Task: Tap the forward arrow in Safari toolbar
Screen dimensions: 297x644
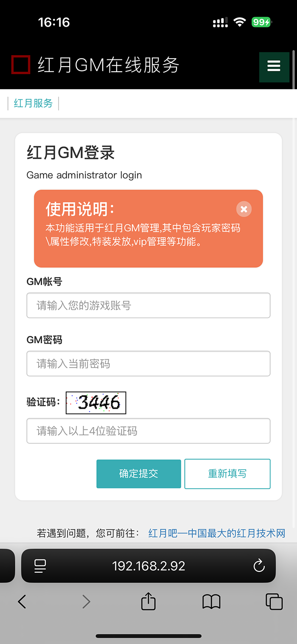Action: (86, 602)
